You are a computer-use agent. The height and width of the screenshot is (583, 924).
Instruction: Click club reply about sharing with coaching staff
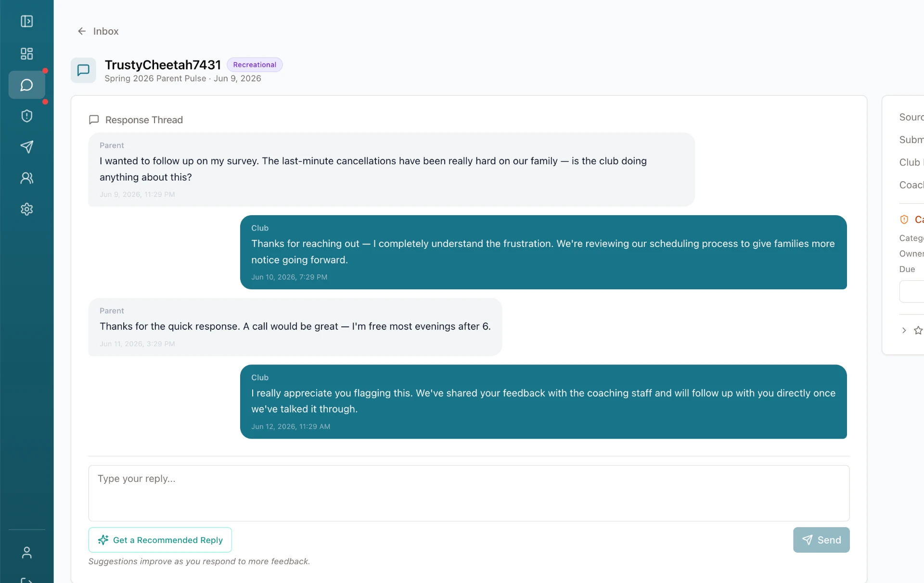tap(543, 402)
